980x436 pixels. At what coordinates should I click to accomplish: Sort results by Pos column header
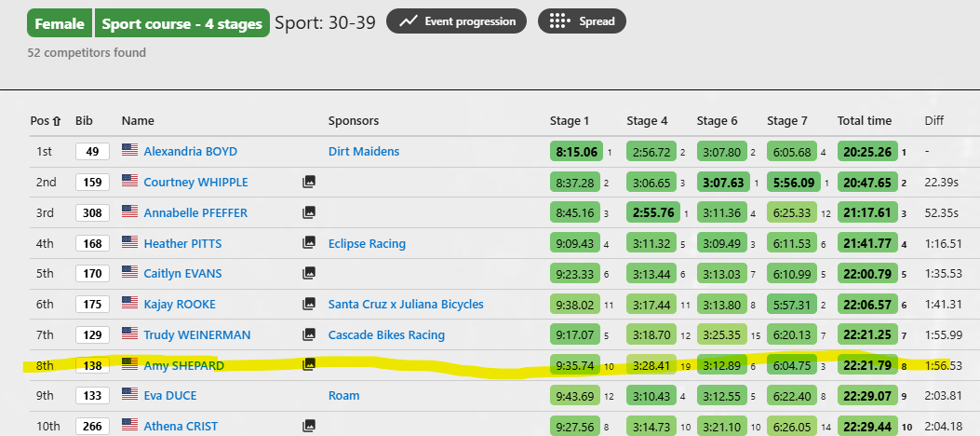(46, 121)
